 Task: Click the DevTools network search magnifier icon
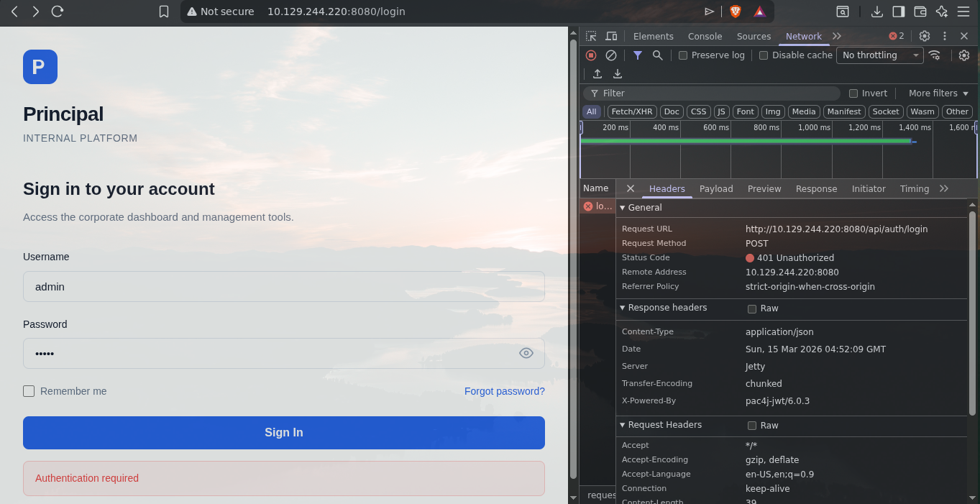tap(657, 55)
